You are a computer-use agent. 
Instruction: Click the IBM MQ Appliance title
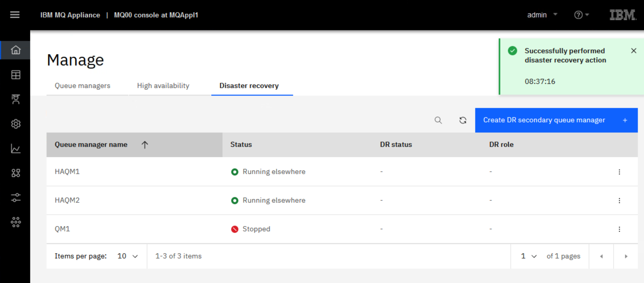pyautogui.click(x=70, y=15)
